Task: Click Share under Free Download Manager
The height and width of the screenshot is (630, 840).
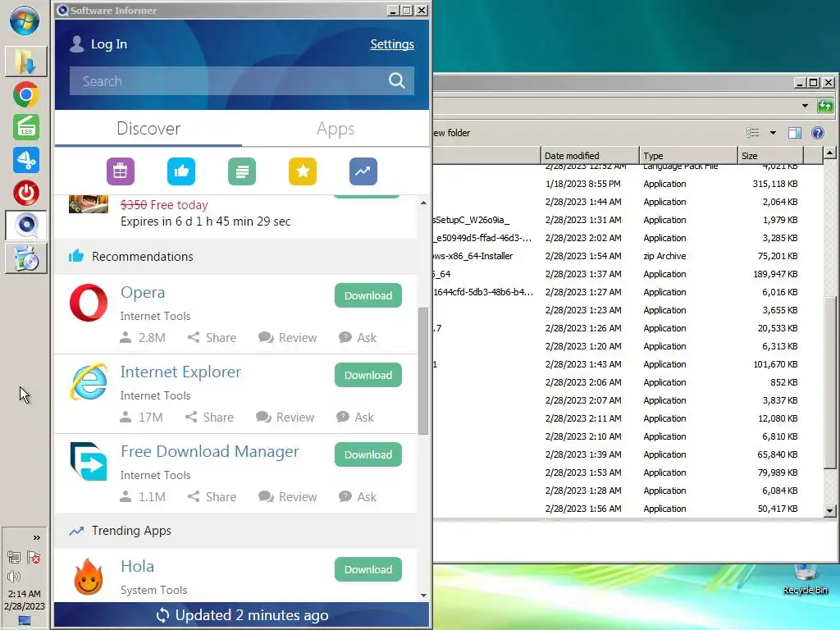Action: point(212,496)
